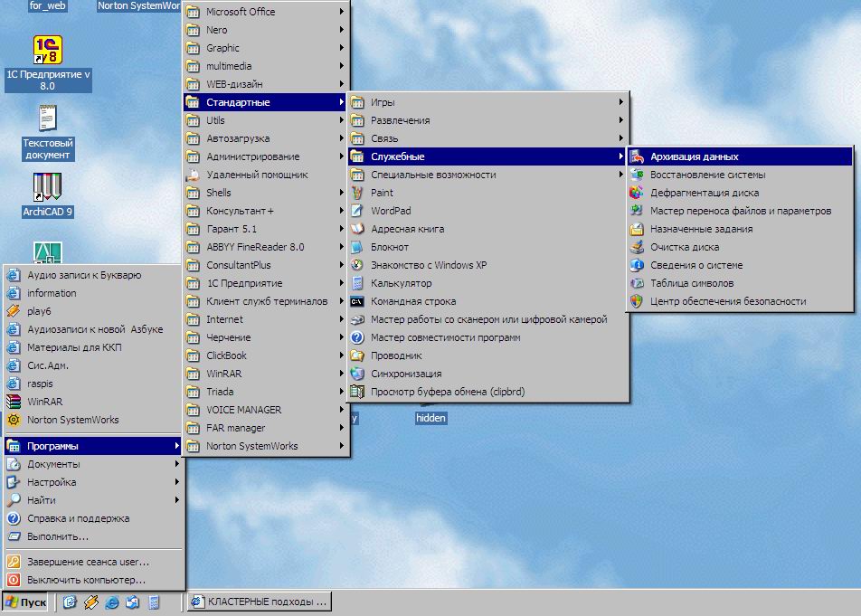Click the 1С Предприятие v 8.0 desktop icon
861x616 pixels.
[x=48, y=51]
